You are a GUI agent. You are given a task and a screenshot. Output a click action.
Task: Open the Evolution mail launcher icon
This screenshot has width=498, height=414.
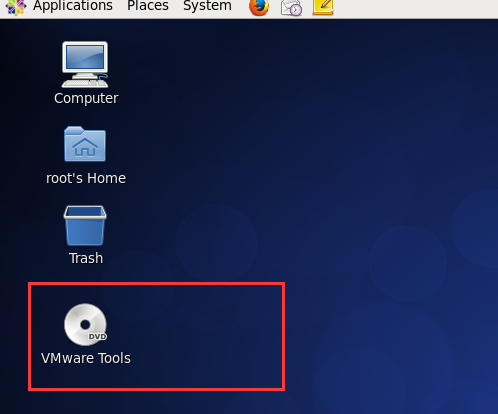(291, 7)
